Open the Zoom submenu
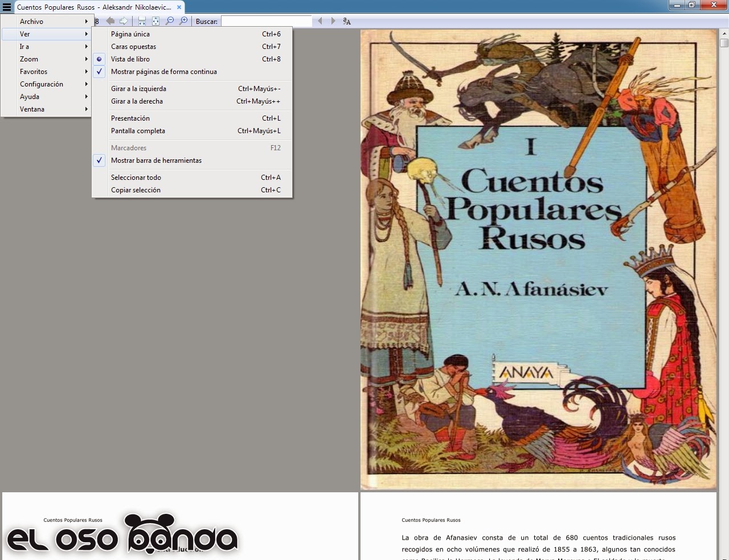 [47, 59]
